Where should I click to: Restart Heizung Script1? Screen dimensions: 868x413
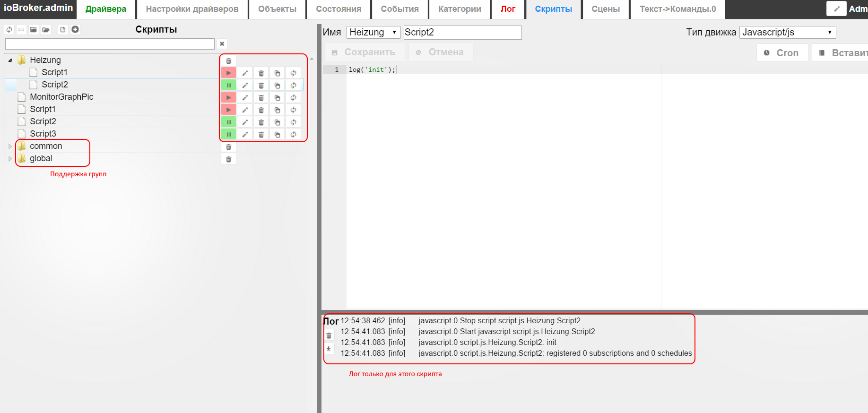point(293,73)
